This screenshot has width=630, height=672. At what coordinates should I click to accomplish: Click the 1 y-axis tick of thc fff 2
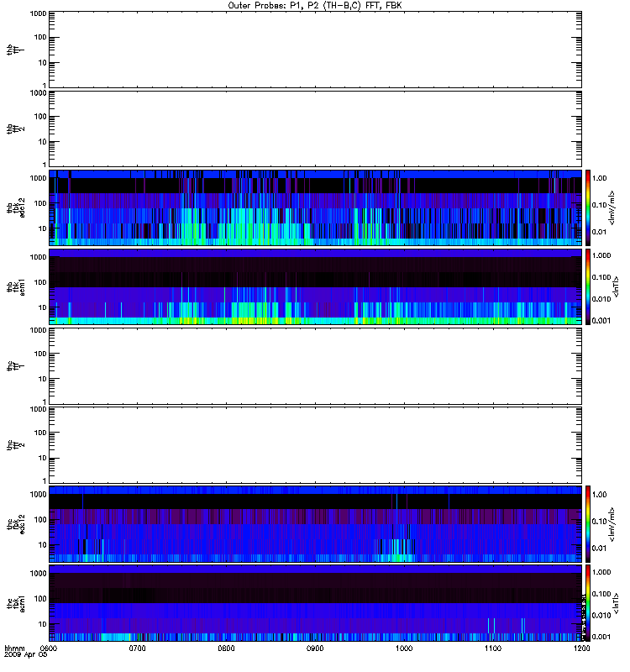click(x=45, y=480)
